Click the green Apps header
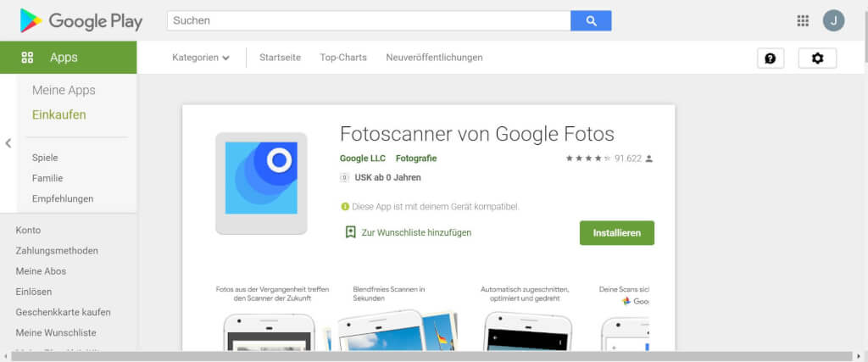Screen dimensions: 868x362 [68, 57]
